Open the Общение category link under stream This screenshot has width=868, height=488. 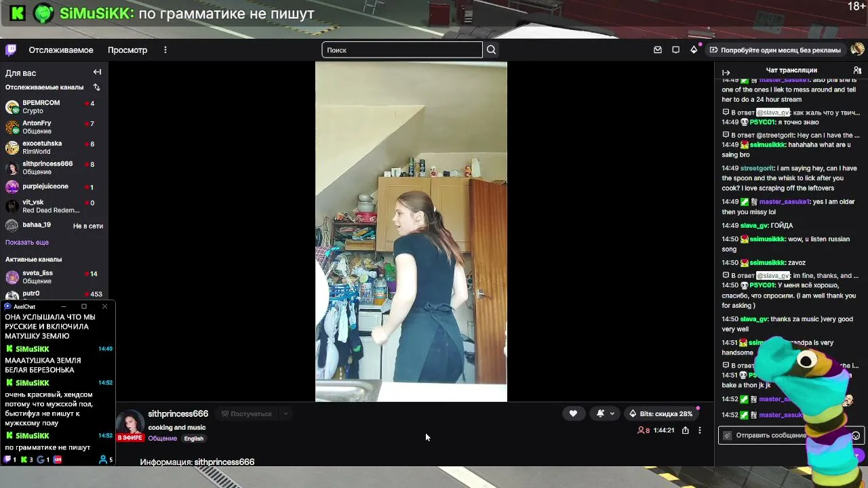163,439
